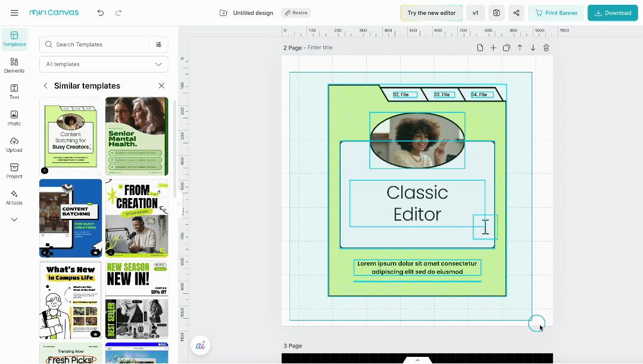Open the share options icon
The image size is (643, 364).
coord(516,12)
